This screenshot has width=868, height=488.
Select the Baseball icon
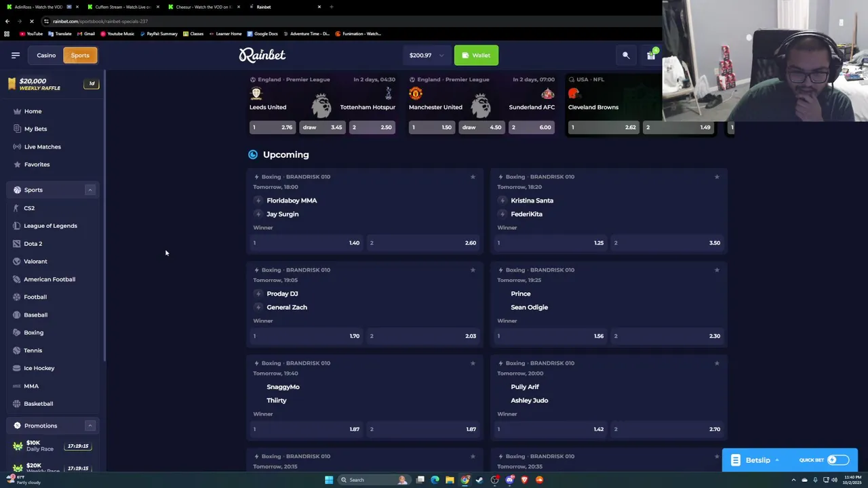pyautogui.click(x=17, y=314)
